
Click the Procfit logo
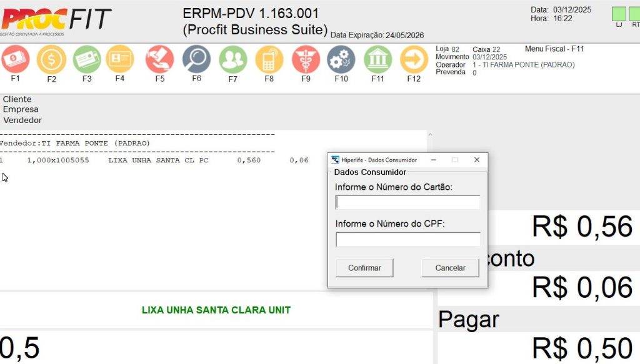pyautogui.click(x=56, y=21)
